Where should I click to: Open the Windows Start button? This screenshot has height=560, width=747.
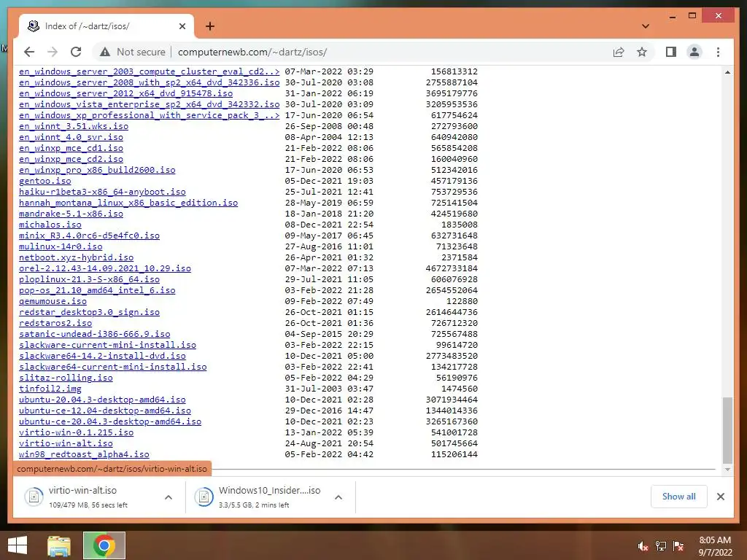click(18, 545)
